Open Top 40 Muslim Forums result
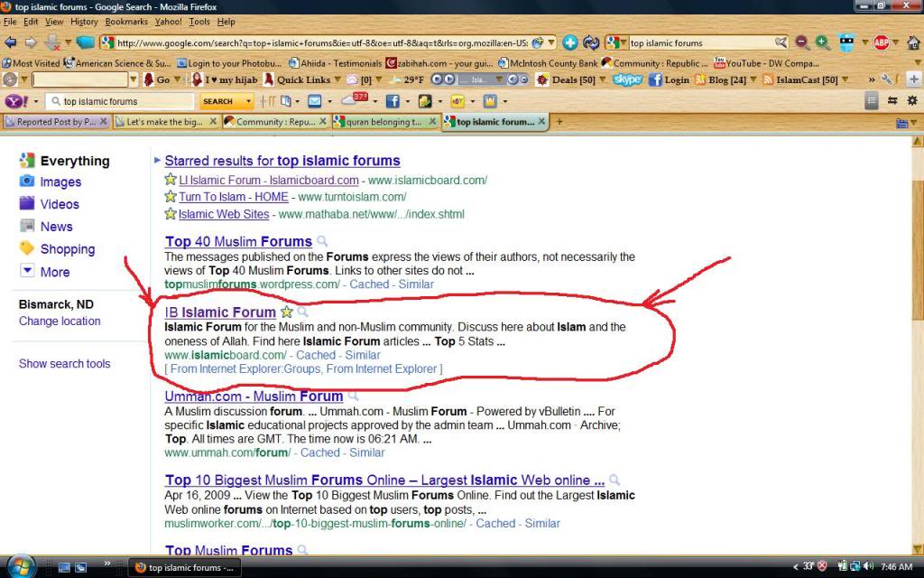924x578 pixels. pyautogui.click(x=238, y=241)
